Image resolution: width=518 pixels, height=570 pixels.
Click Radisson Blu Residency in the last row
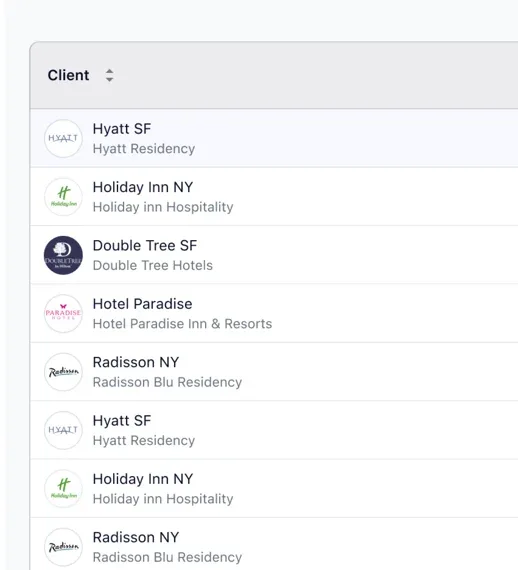(x=167, y=557)
